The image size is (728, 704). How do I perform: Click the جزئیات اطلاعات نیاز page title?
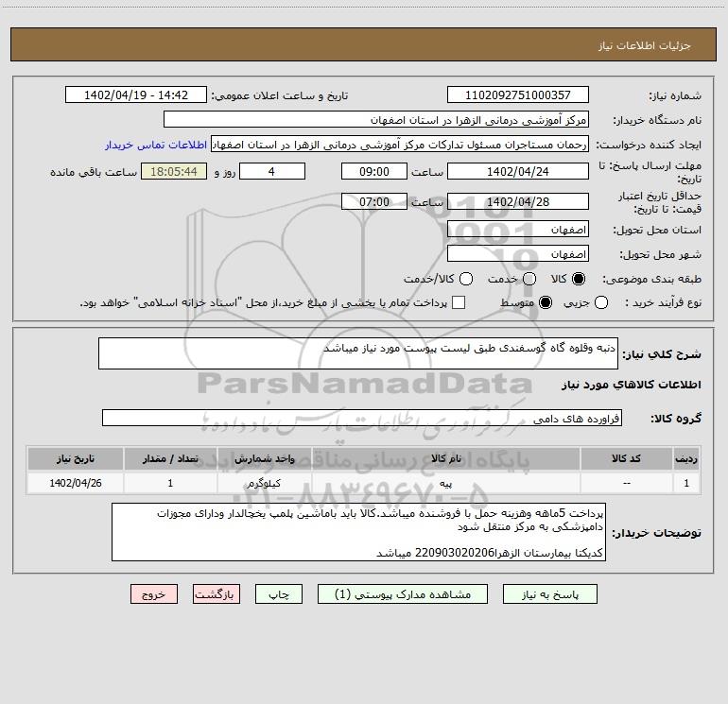click(645, 45)
